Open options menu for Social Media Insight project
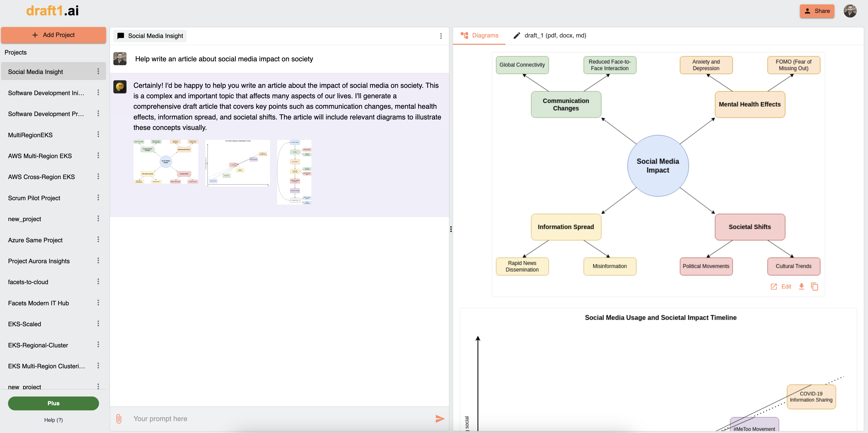The image size is (868, 433). pyautogui.click(x=98, y=72)
